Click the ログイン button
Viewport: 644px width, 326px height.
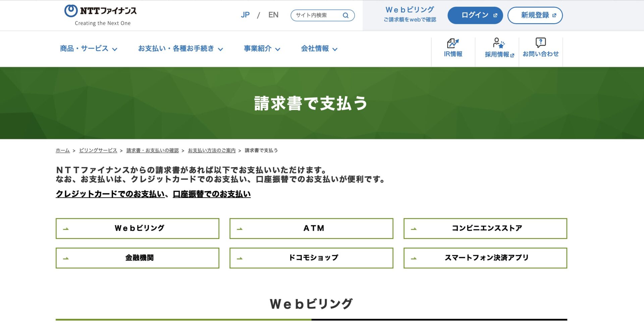pyautogui.click(x=475, y=15)
